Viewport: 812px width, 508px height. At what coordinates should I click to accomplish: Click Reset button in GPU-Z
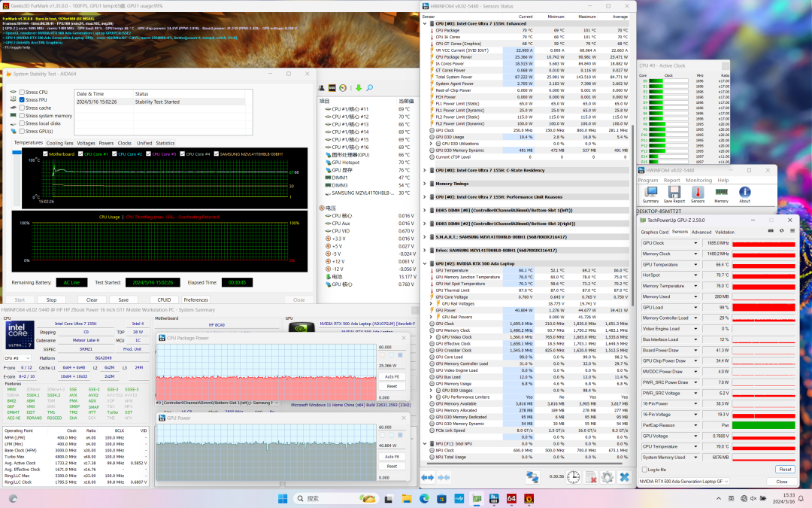point(785,469)
